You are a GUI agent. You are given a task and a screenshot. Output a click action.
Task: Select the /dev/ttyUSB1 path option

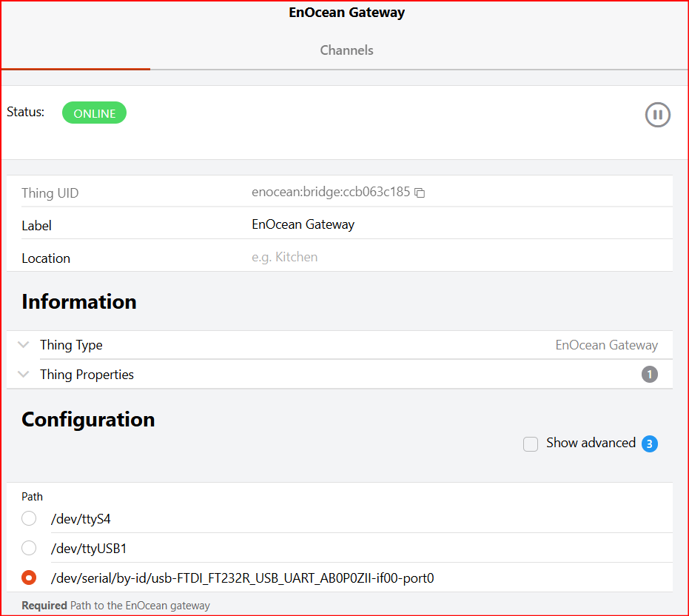click(29, 548)
